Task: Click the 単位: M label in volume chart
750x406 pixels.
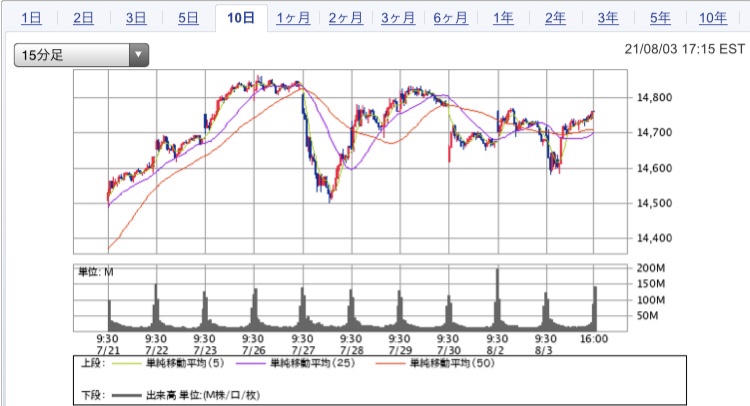Action: 96,272
